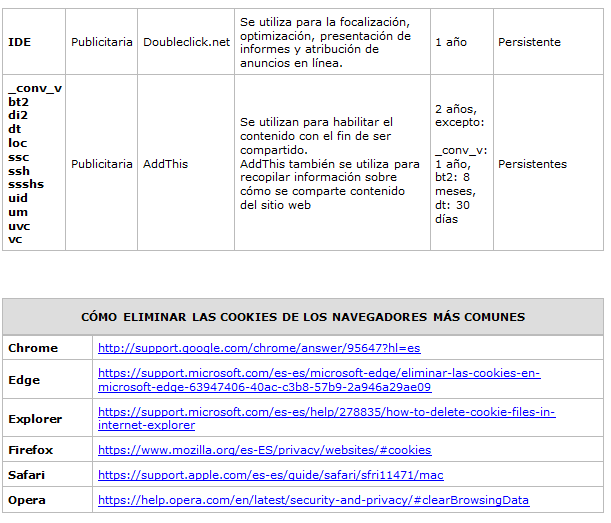The image size is (611, 523).
Task: Open the Apple Safari support guide link
Action: [270, 475]
